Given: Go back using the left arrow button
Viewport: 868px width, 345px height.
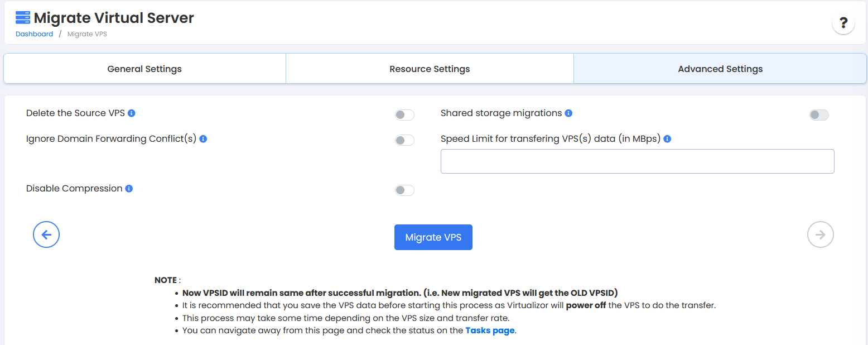Looking at the screenshot, I should click(x=46, y=235).
